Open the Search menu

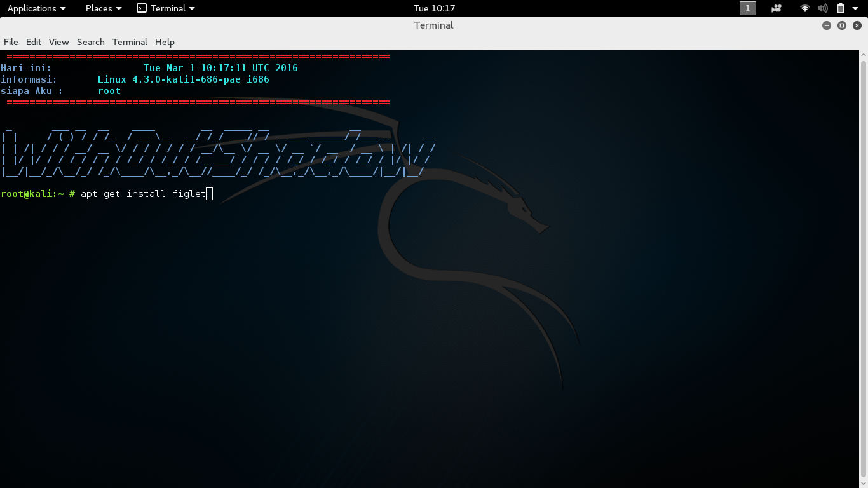(91, 42)
